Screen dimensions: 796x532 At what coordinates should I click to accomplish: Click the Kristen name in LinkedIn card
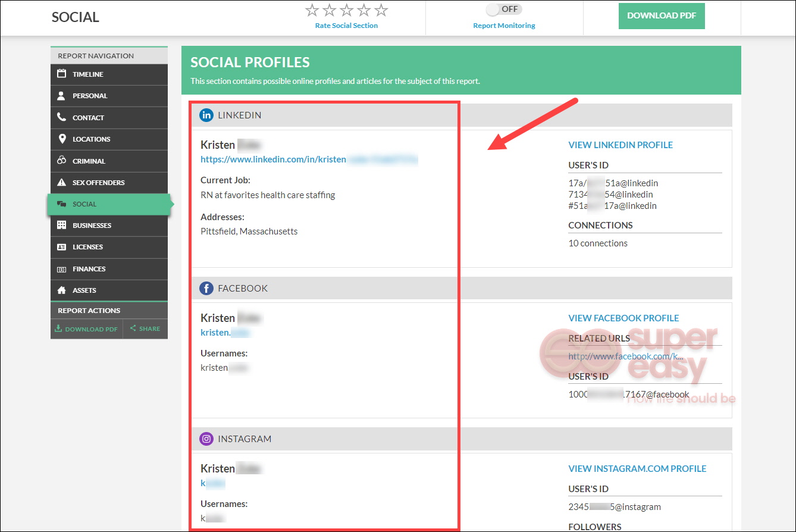(231, 145)
